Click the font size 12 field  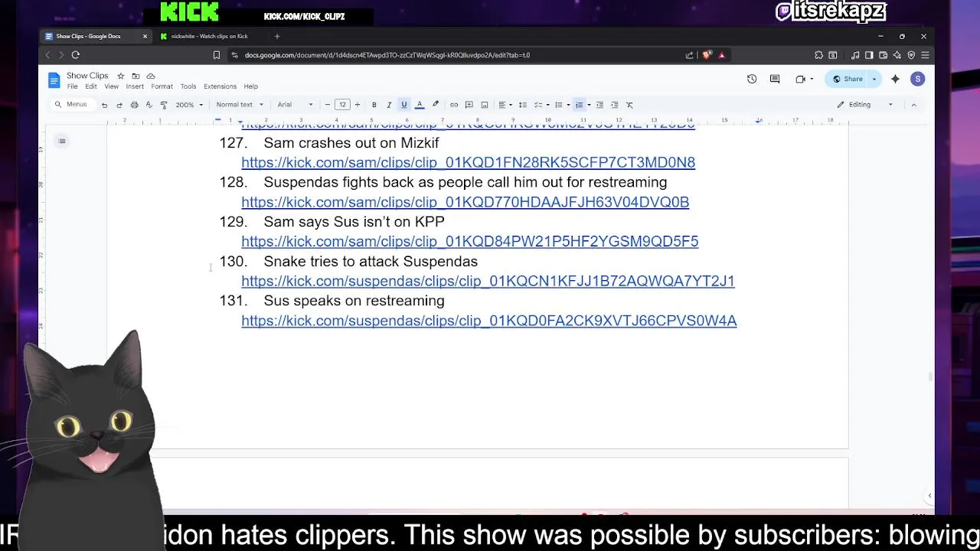pyautogui.click(x=342, y=105)
